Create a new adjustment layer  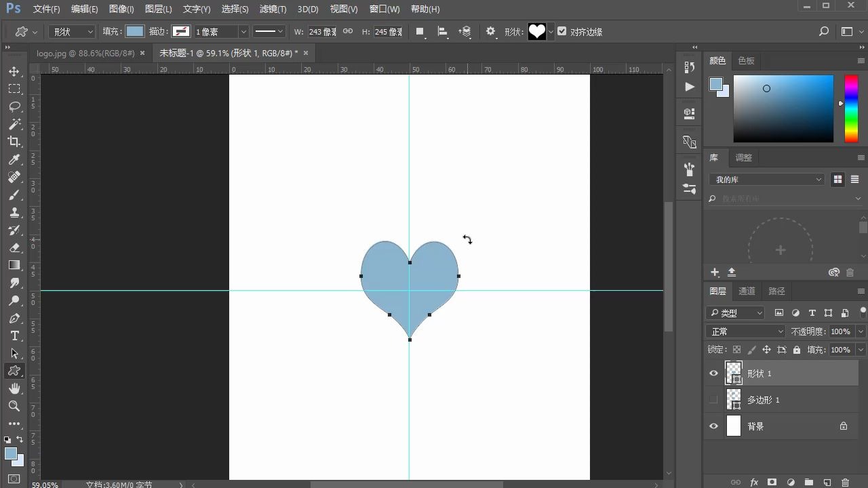[791, 483]
